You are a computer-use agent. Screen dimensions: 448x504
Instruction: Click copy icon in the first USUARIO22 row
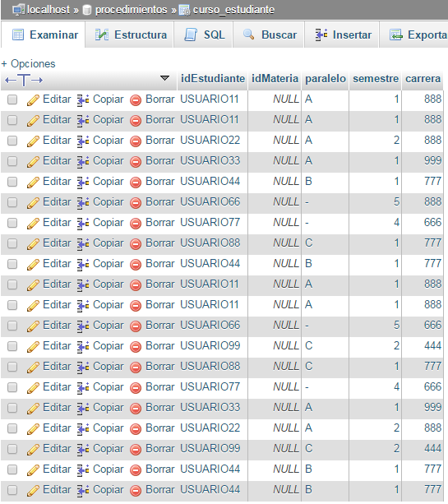(x=83, y=141)
